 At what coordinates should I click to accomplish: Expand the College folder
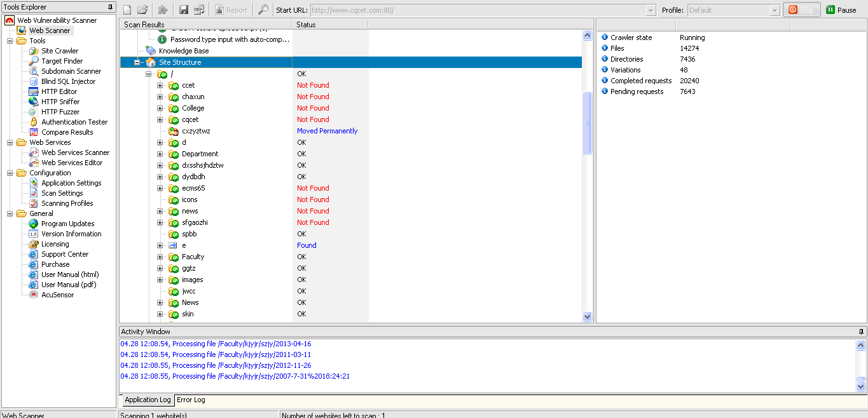[x=160, y=108]
